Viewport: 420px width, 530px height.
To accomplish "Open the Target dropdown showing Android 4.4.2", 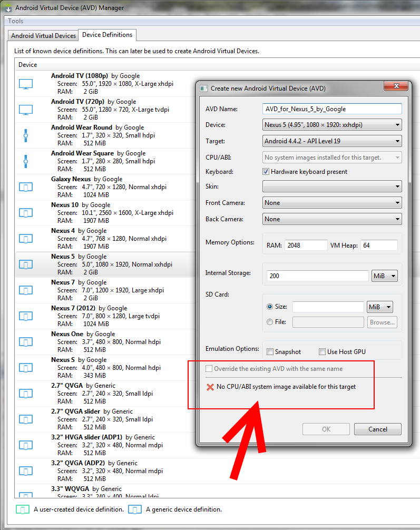I will [x=332, y=141].
